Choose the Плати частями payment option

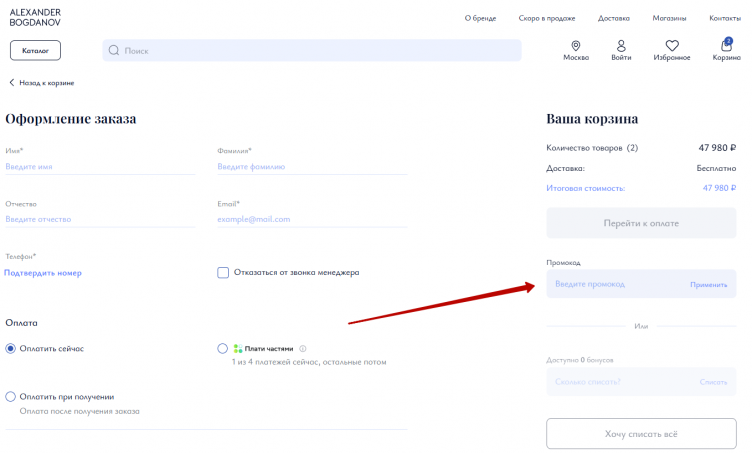(223, 348)
